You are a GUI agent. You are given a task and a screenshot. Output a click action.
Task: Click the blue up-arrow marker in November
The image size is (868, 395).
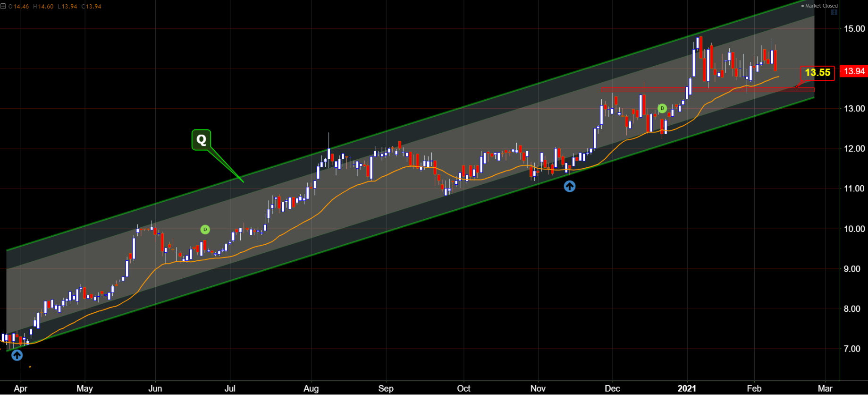coord(570,187)
